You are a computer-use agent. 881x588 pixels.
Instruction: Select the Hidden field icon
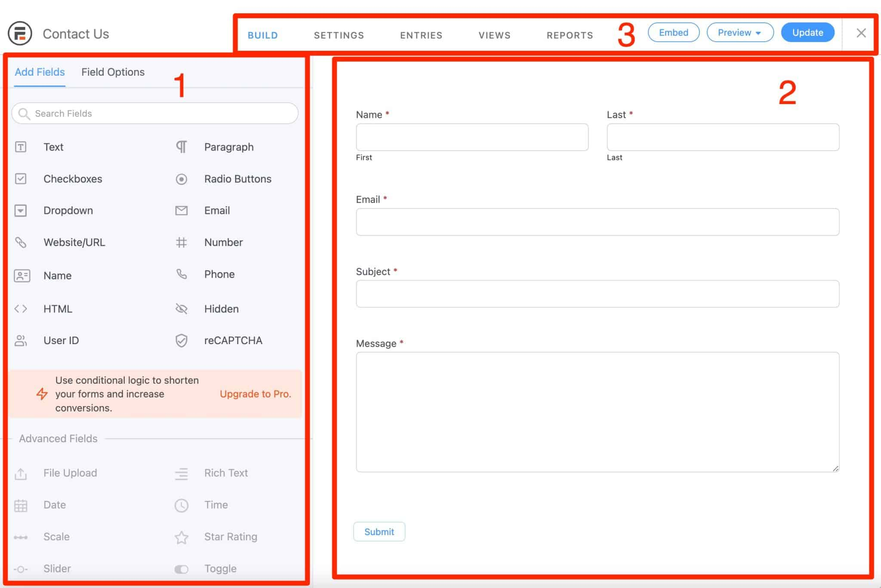pos(181,308)
